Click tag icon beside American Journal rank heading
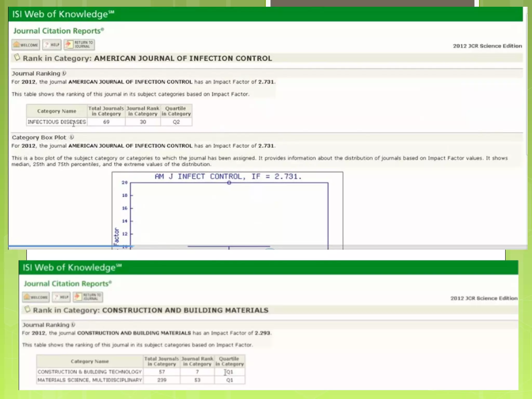The width and height of the screenshot is (532, 399). (x=17, y=57)
